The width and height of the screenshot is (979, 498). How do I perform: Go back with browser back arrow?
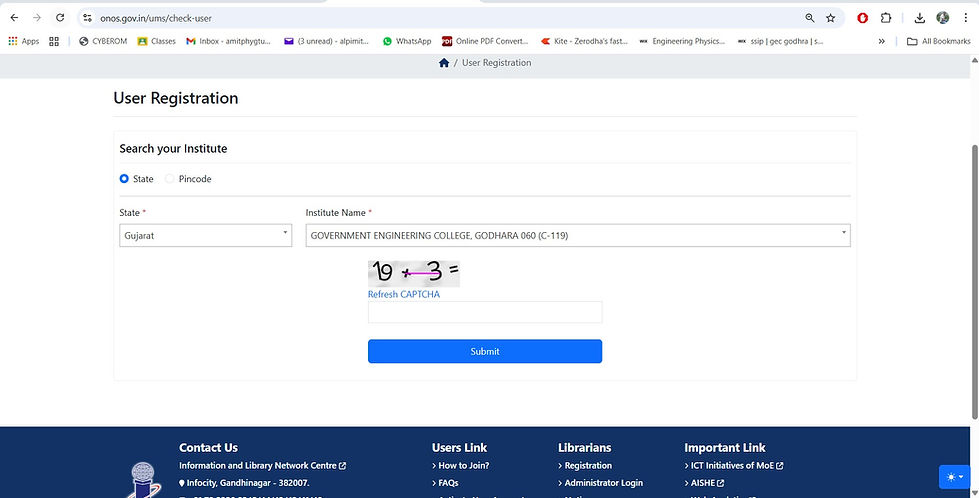14,18
